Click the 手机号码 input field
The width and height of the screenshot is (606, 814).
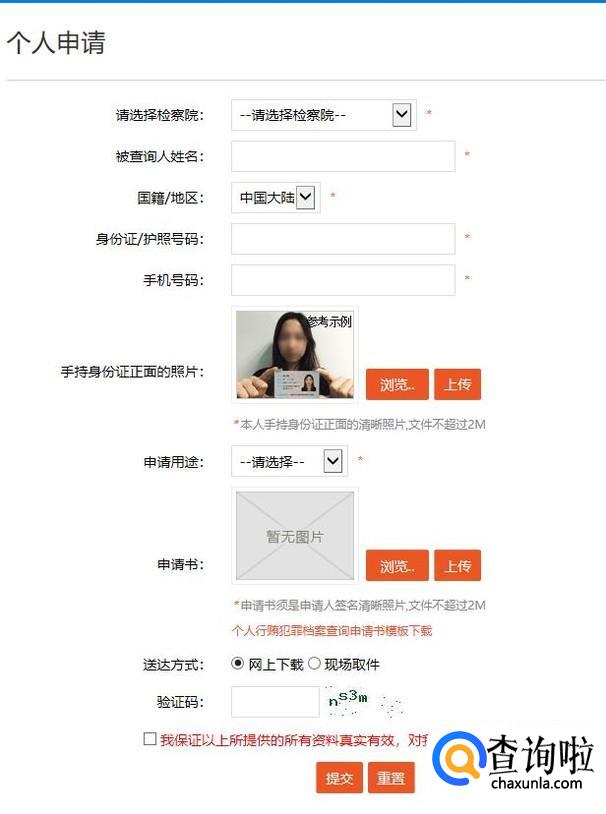(x=343, y=280)
